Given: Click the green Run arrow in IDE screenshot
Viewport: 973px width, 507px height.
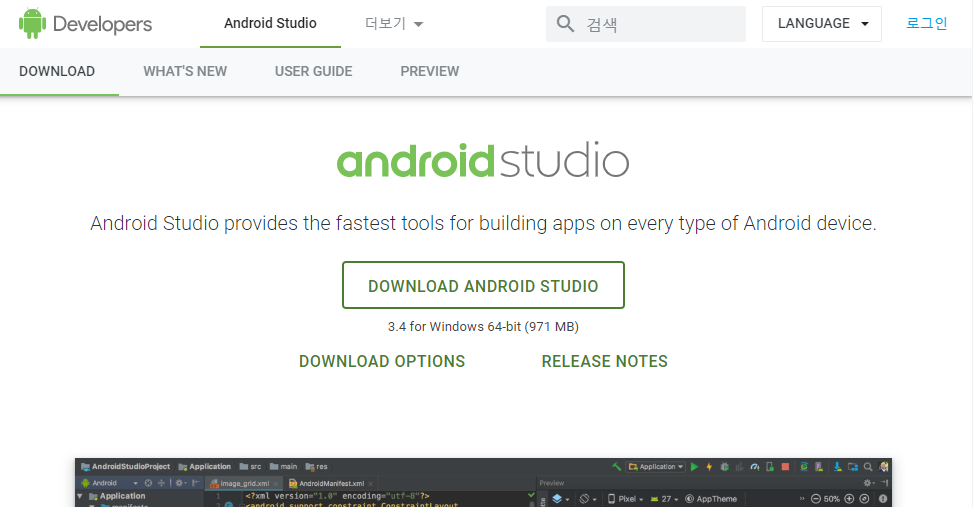Looking at the screenshot, I should (x=694, y=467).
